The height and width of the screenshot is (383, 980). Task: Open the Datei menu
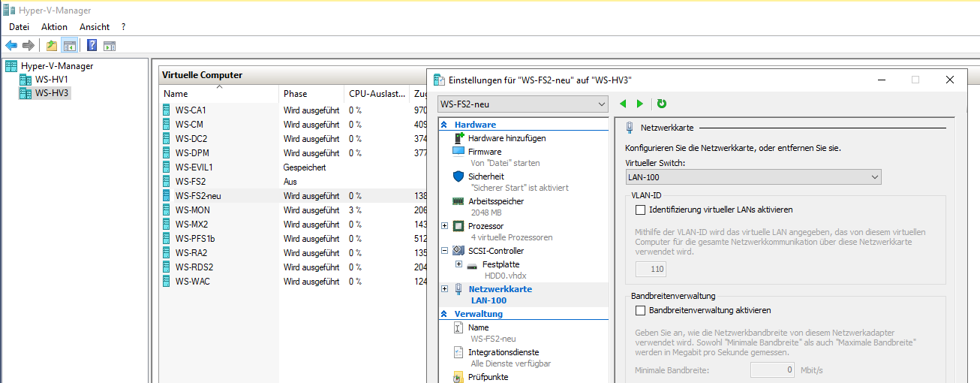point(19,26)
